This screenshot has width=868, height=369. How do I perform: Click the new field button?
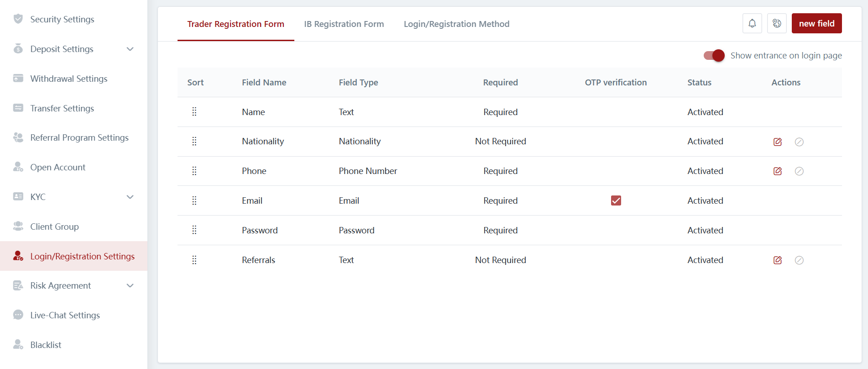point(816,23)
